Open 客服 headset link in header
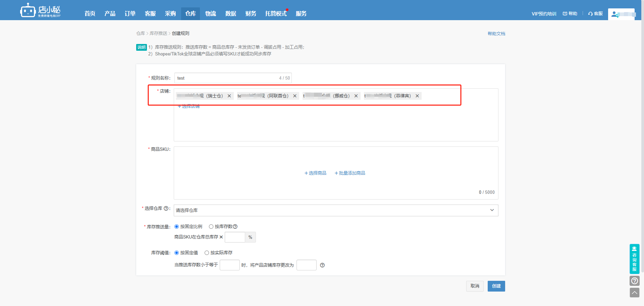644x306 pixels. pyautogui.click(x=595, y=14)
